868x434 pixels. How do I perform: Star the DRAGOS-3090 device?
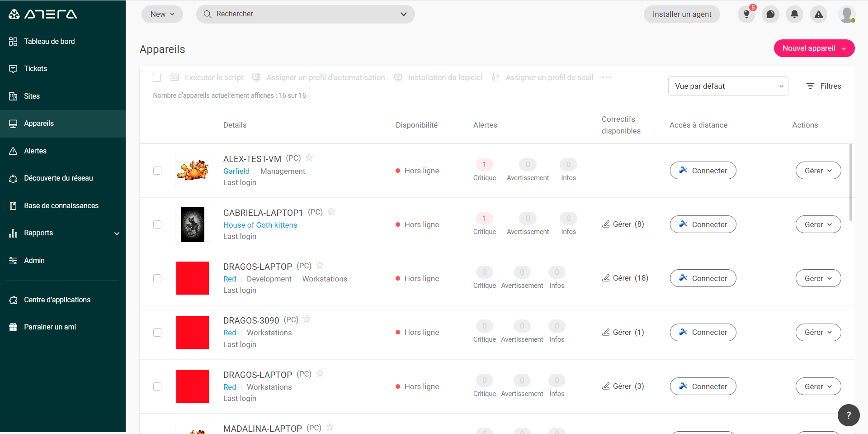click(x=307, y=319)
